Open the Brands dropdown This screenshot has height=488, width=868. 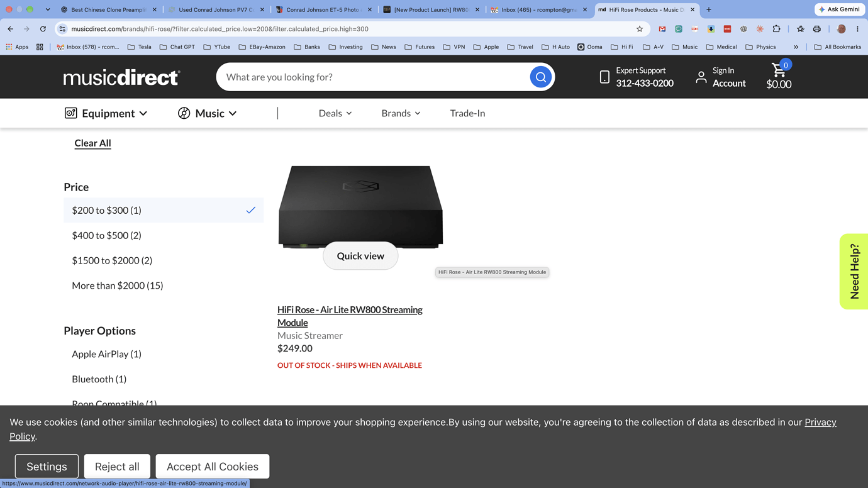point(401,113)
